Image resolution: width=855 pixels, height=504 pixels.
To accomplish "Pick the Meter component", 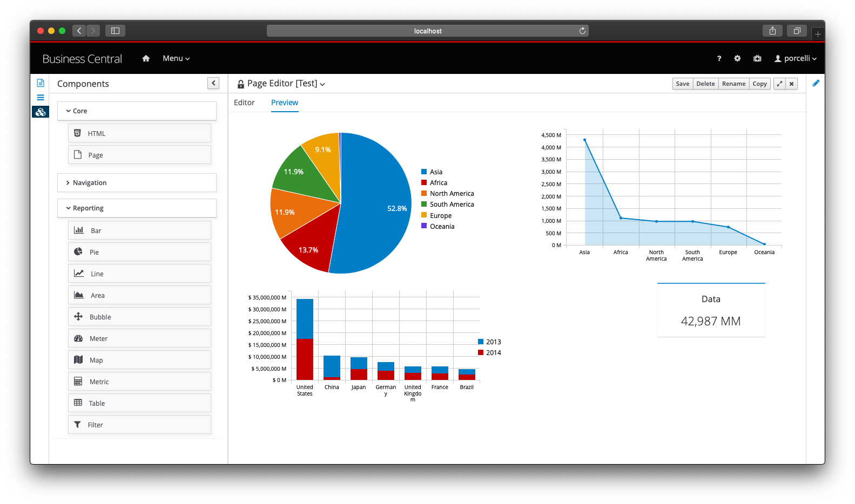I will 139,338.
